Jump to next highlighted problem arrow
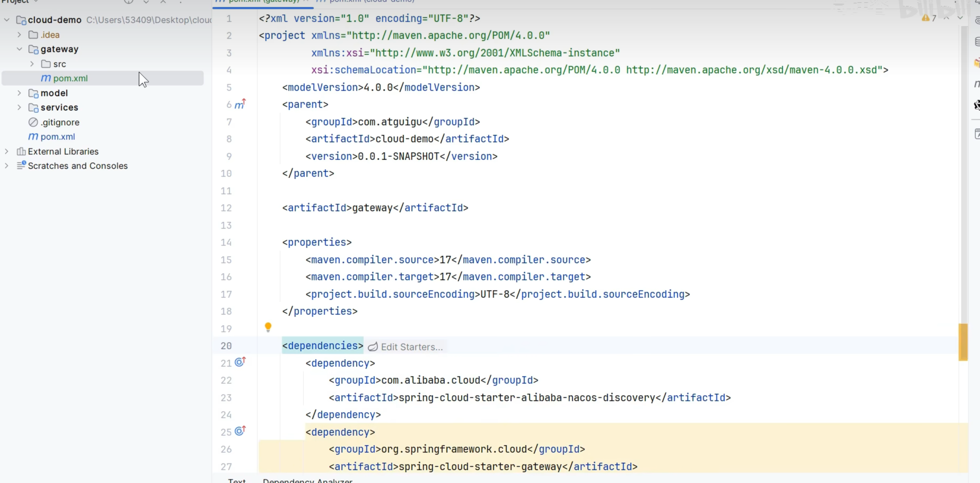This screenshot has height=483, width=980. (x=960, y=18)
